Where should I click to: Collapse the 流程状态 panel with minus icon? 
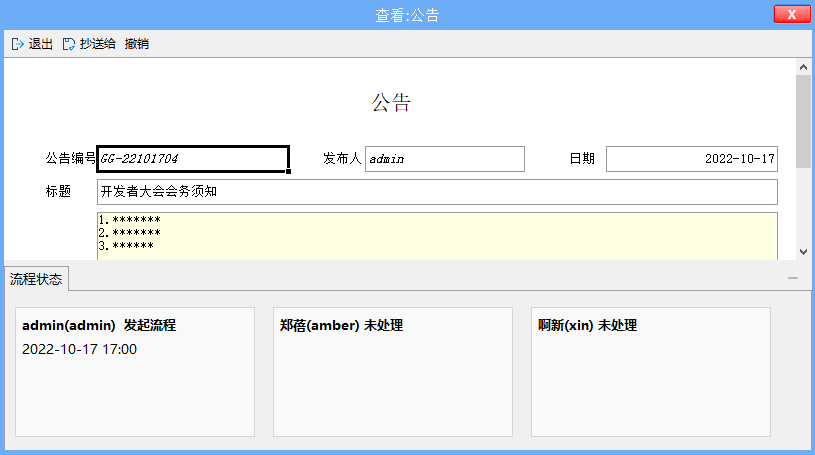pyautogui.click(x=793, y=278)
